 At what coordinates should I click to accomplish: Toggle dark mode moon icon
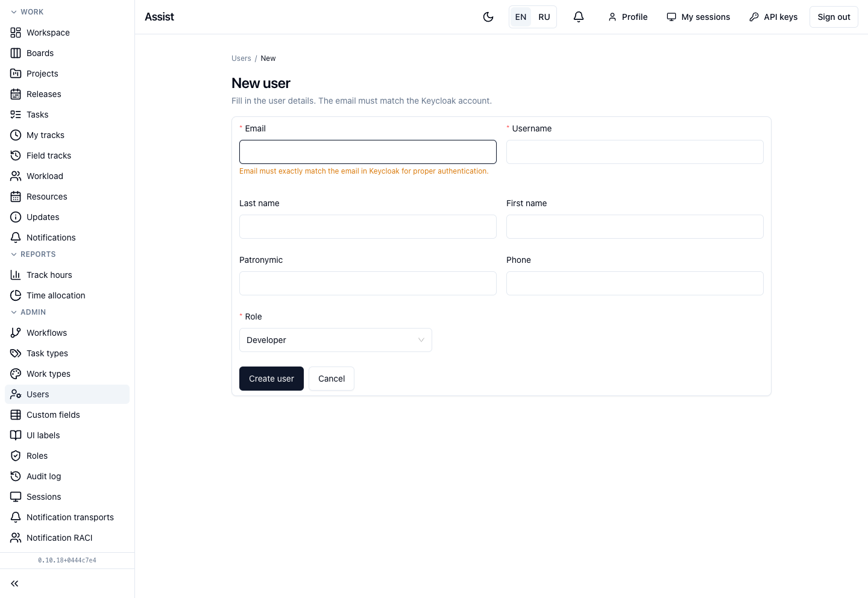[x=488, y=17]
